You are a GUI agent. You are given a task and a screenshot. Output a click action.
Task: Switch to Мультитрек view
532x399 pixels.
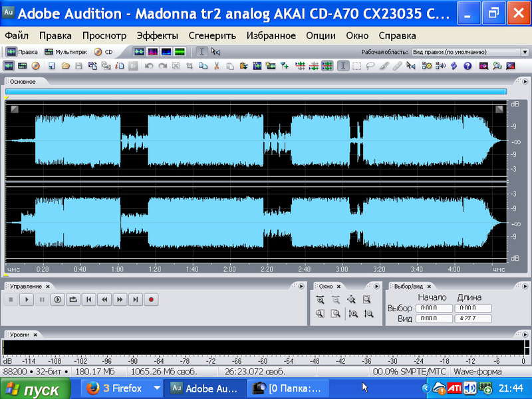tap(66, 52)
